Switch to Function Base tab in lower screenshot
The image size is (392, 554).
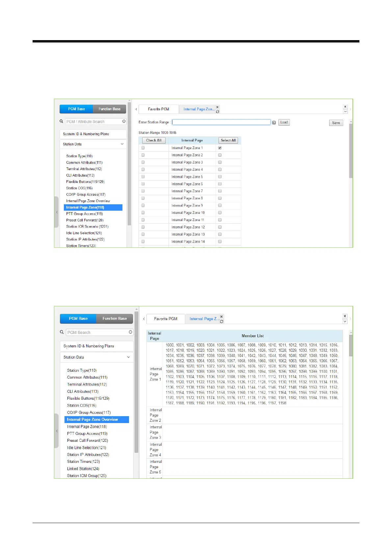coord(115,318)
